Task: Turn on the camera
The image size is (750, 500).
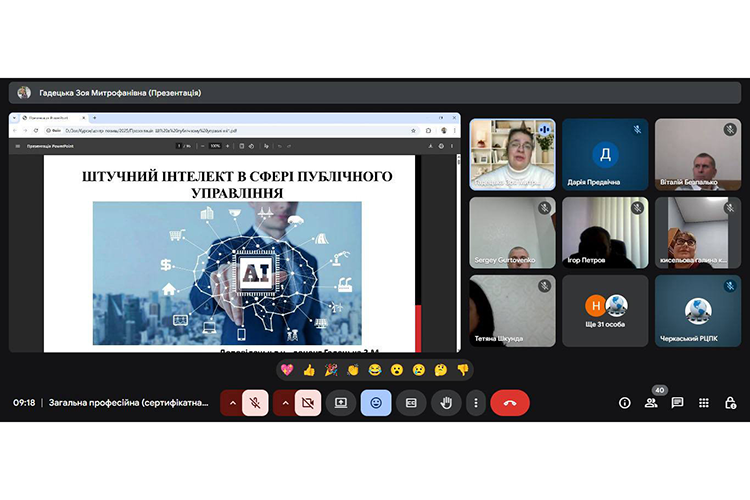Action: coord(308,402)
